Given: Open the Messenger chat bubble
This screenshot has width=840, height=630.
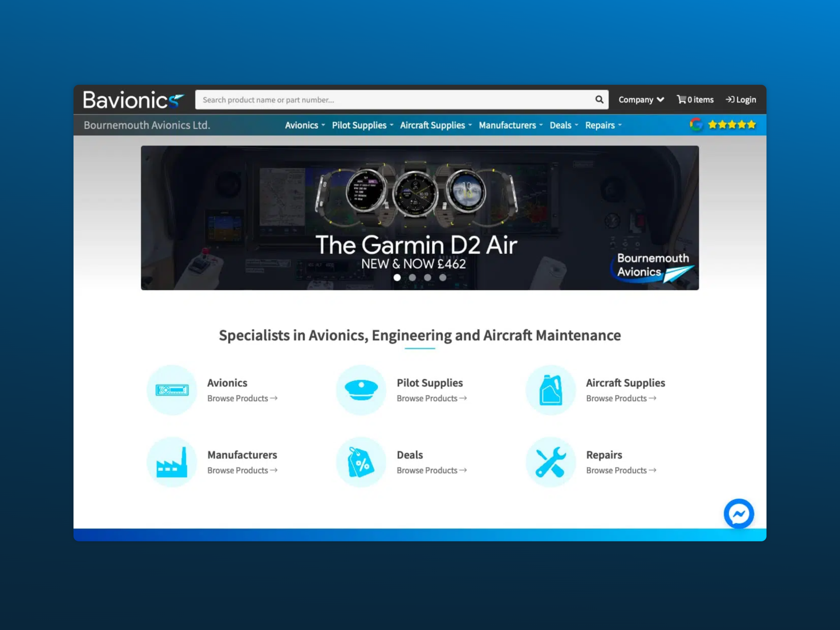Looking at the screenshot, I should click(x=739, y=514).
